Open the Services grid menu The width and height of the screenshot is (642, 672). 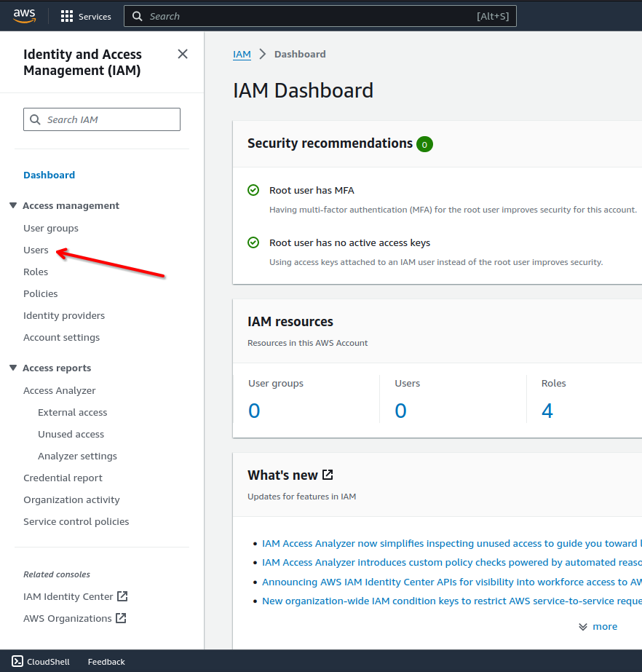coord(67,16)
